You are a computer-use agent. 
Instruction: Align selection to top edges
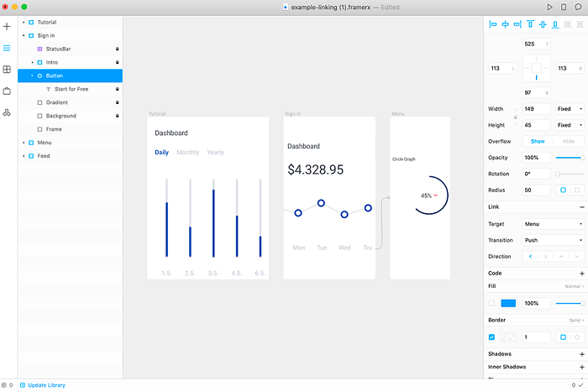[x=530, y=24]
